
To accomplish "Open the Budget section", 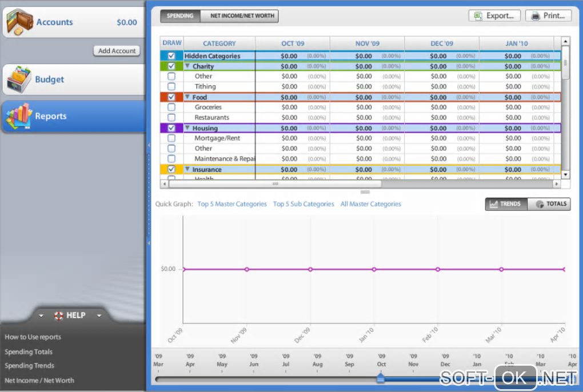I will click(x=74, y=79).
